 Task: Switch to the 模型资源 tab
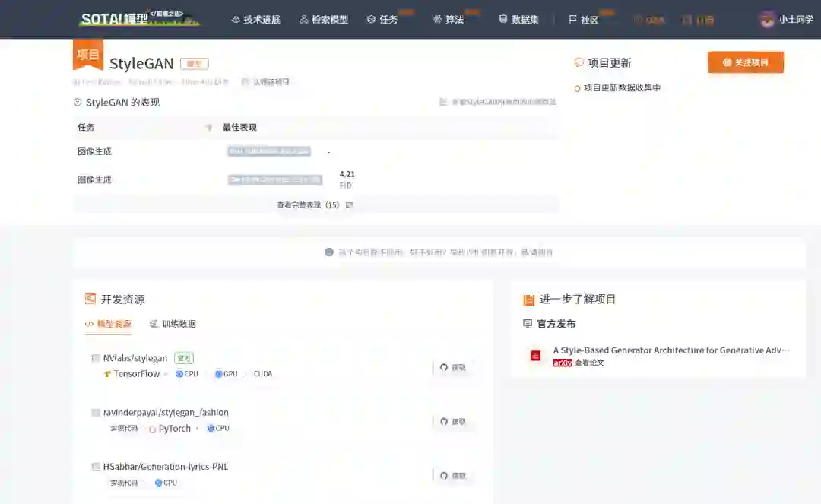pos(108,324)
